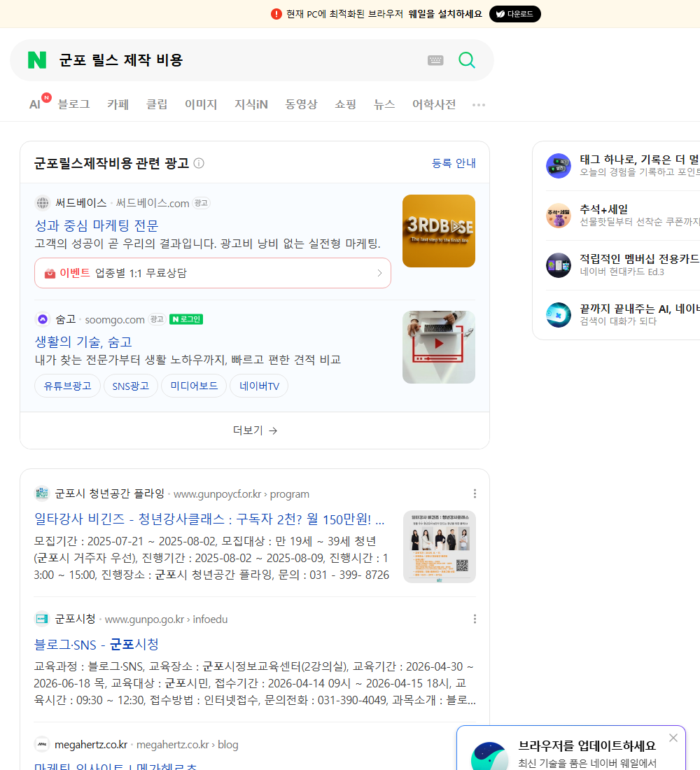Expand the three-dot more tabs menu

pyautogui.click(x=479, y=104)
